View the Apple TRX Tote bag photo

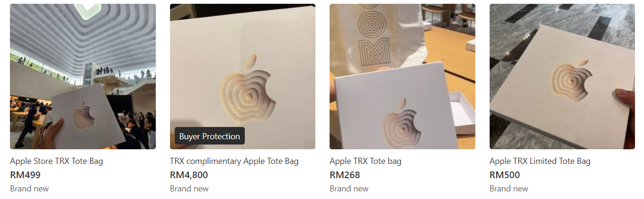coord(402,76)
